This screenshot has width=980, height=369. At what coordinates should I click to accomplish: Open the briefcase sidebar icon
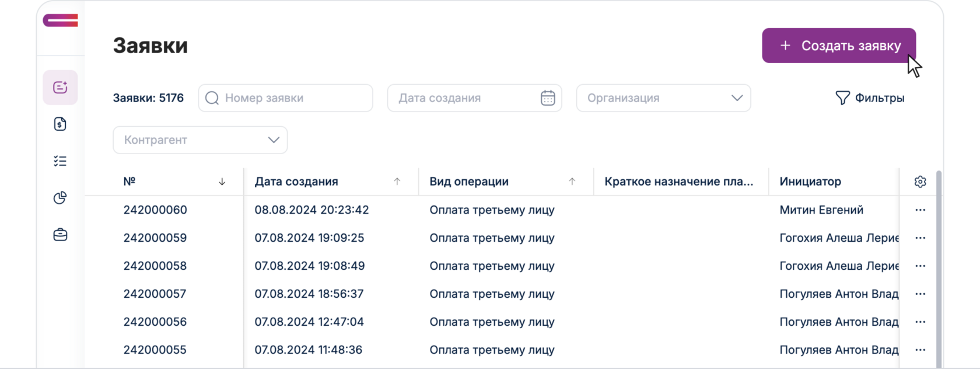[x=60, y=235]
